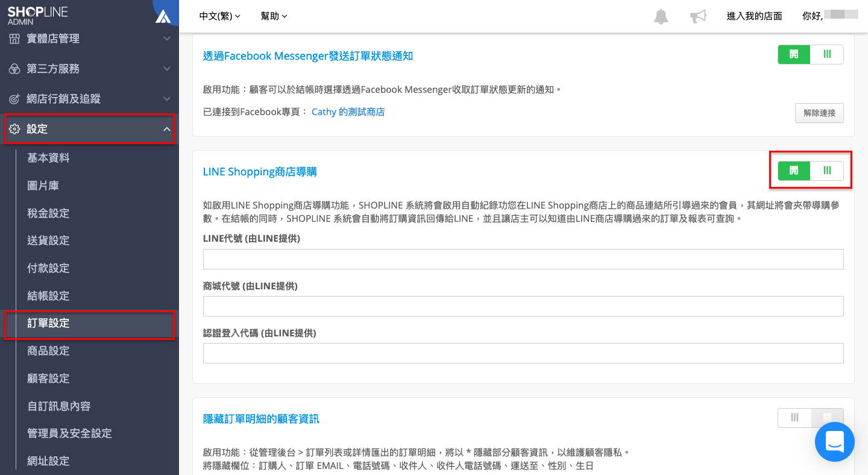Open the notifications bell icon
868x475 pixels.
click(661, 16)
